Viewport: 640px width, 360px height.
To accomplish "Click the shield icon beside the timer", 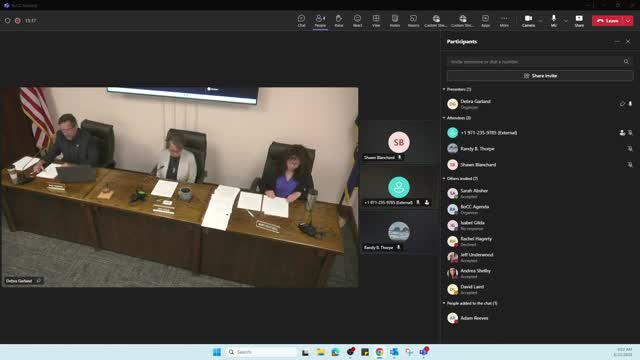I will click(x=7, y=20).
